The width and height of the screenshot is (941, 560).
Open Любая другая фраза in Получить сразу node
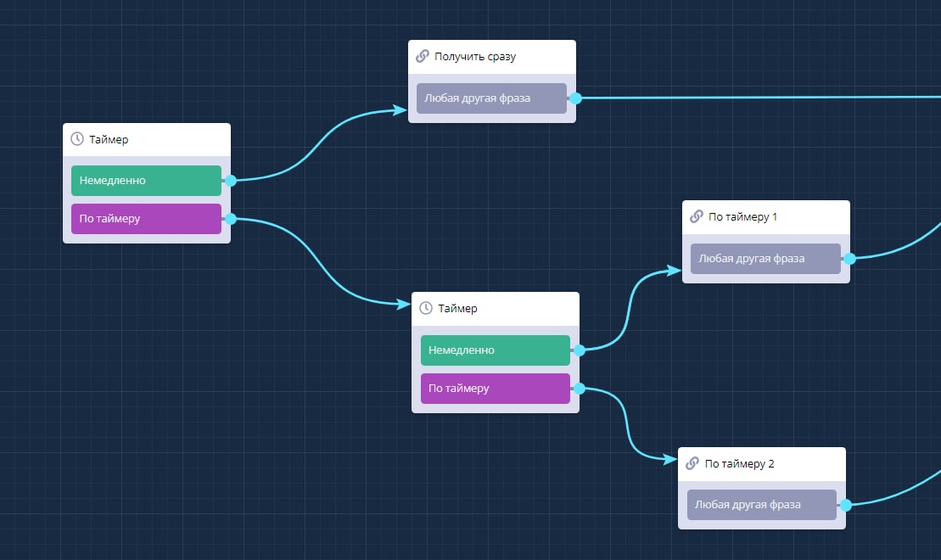(x=490, y=98)
